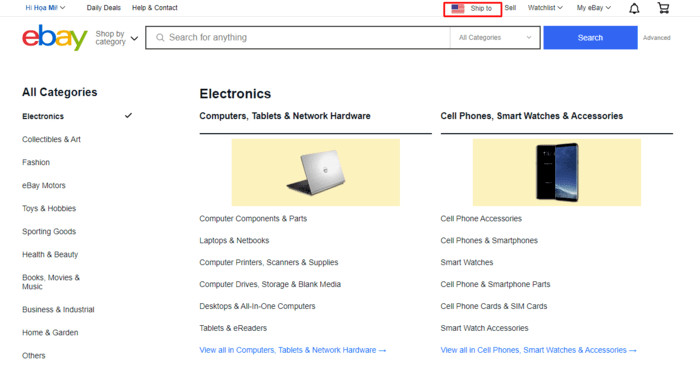Click the Sell link
The height and width of the screenshot is (369, 700).
pos(510,8)
